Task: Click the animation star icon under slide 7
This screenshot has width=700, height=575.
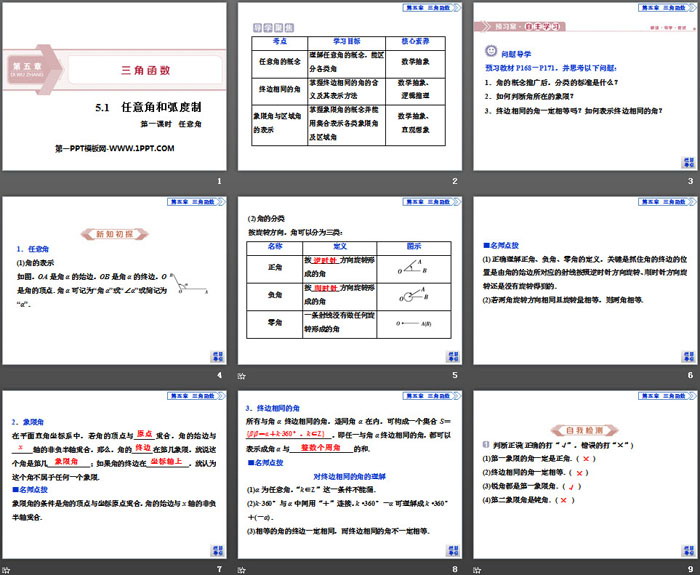Action: point(6,570)
